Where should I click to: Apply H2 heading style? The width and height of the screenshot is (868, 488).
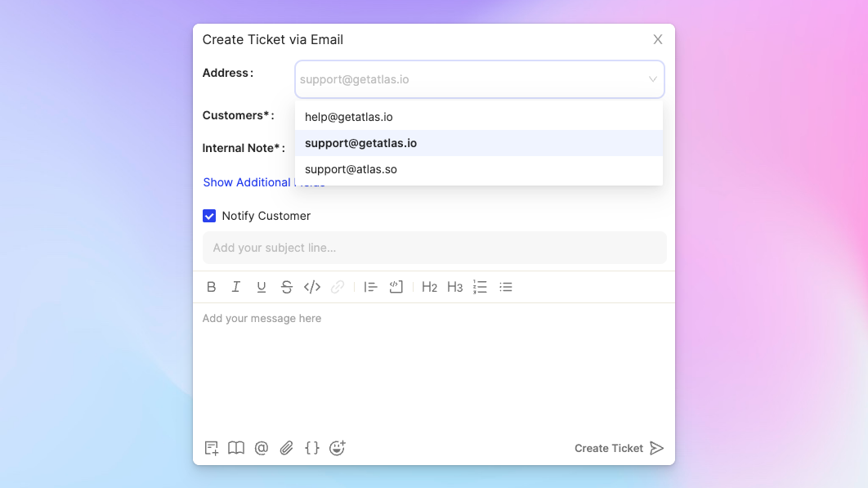(429, 287)
